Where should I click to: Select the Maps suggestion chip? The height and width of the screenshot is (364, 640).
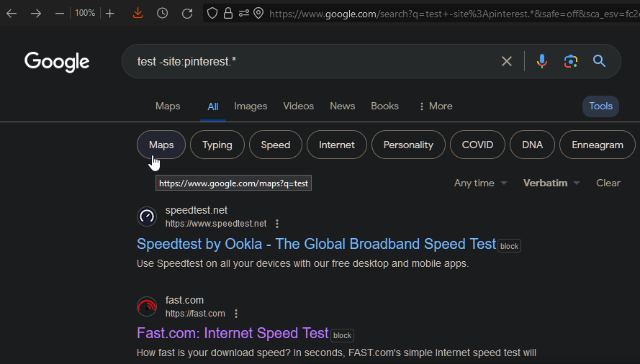(x=161, y=145)
